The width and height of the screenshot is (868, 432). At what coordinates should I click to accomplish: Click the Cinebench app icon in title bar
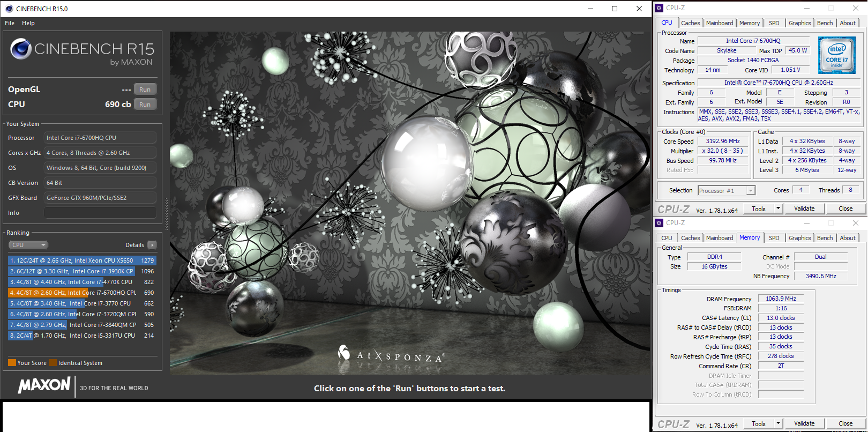[x=9, y=9]
